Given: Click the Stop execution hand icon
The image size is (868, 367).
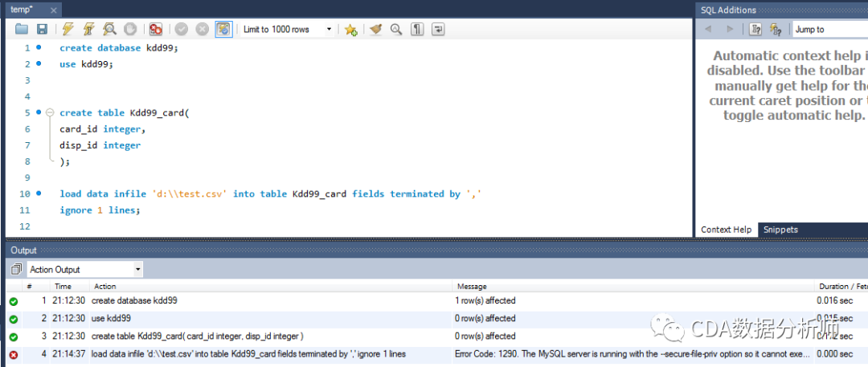Looking at the screenshot, I should point(129,30).
